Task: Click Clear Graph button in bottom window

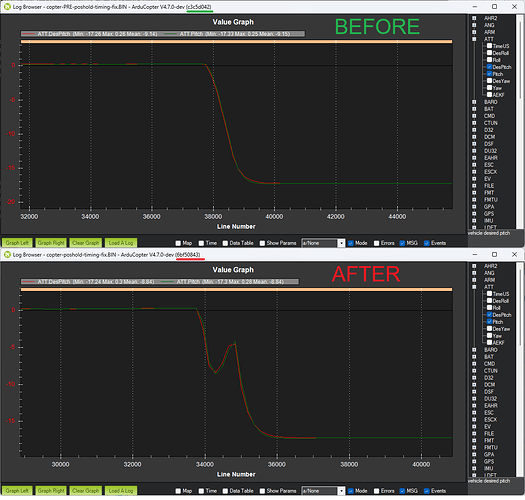Action: click(86, 491)
